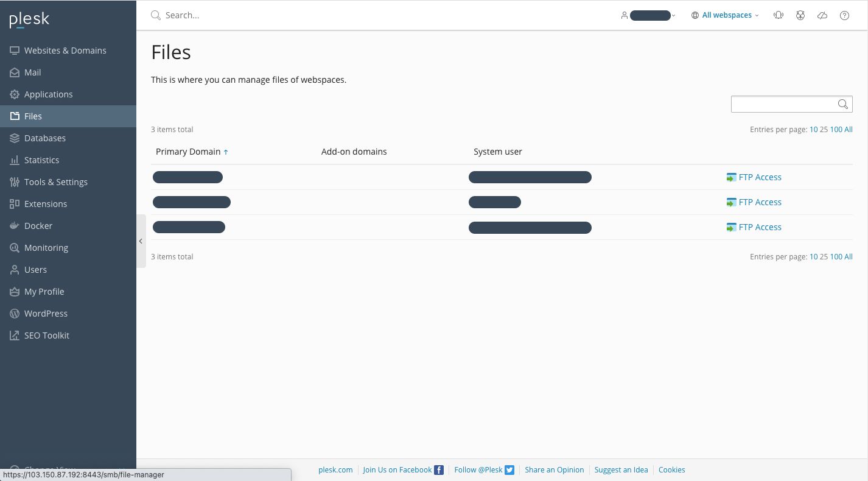The image size is (868, 481).
Task: Click Suggest an Idea footer link
Action: point(621,470)
